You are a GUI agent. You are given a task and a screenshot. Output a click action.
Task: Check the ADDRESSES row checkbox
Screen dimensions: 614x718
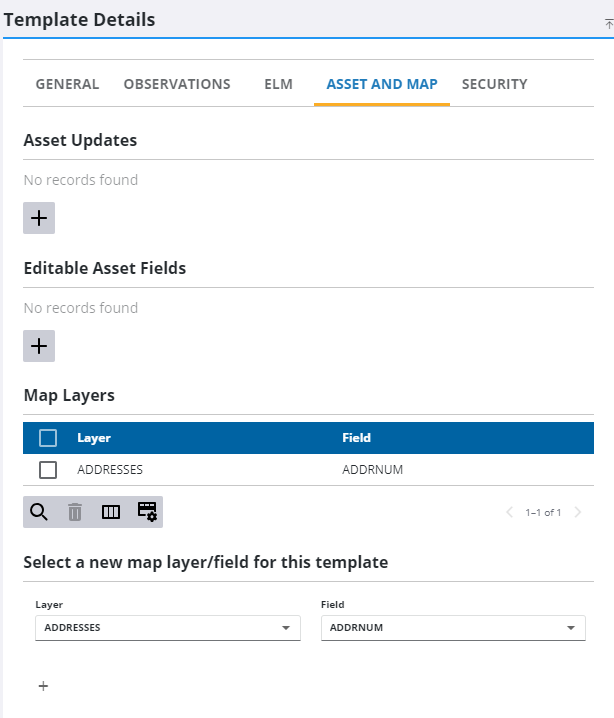48,469
